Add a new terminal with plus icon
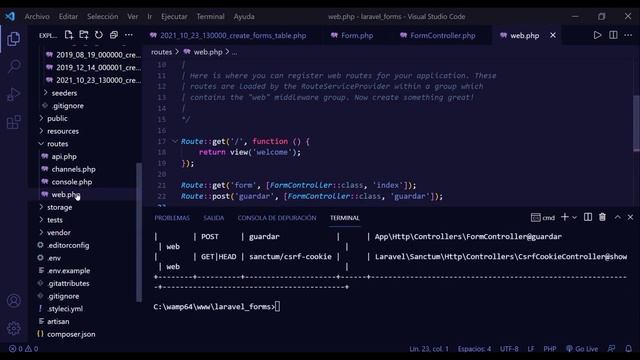640x360 pixels. point(564,217)
